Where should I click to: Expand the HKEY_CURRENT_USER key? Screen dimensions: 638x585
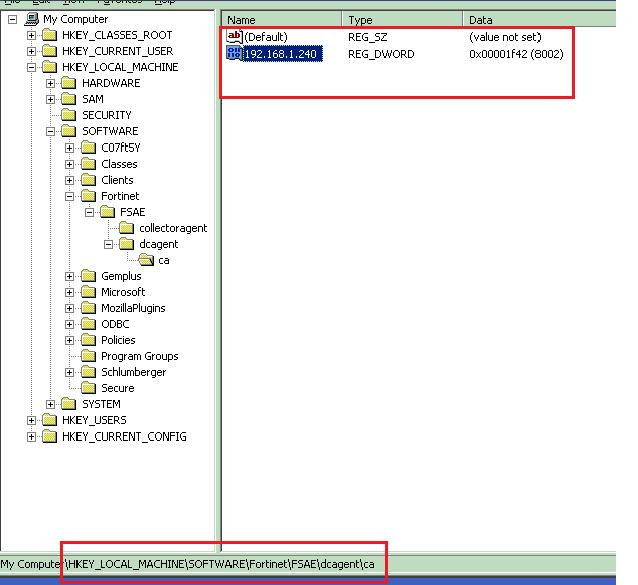(x=31, y=51)
